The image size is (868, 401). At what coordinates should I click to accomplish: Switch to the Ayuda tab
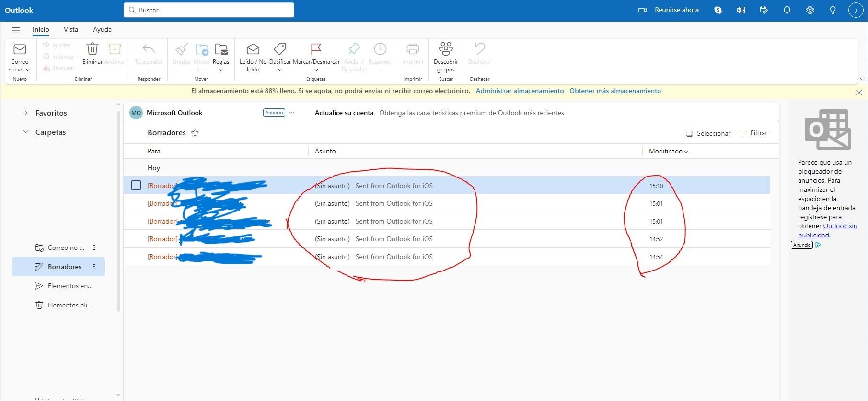[x=102, y=29]
